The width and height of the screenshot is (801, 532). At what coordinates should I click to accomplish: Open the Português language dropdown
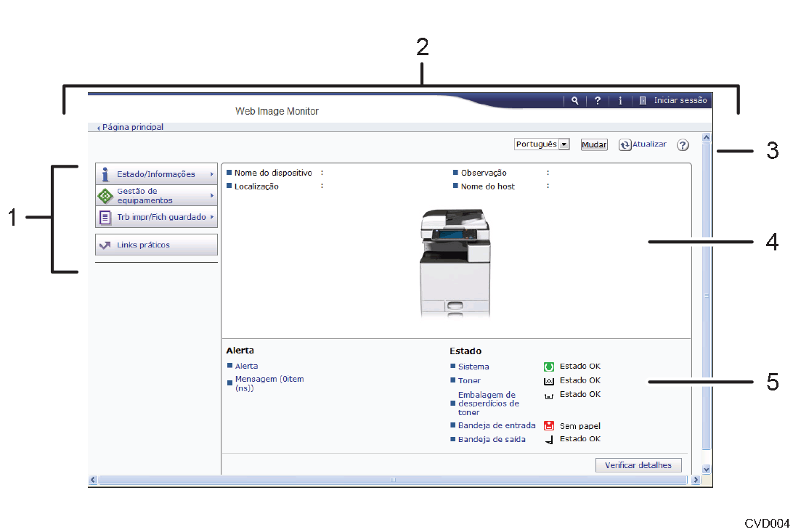(541, 144)
